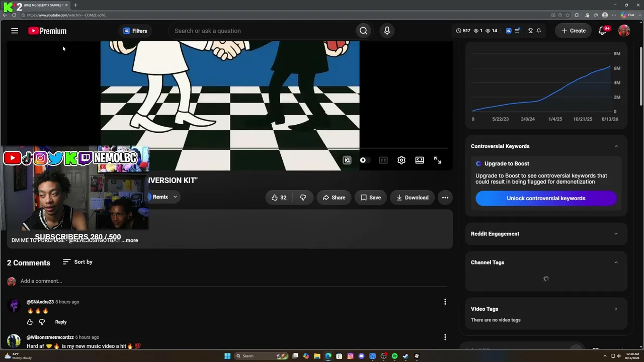Collapse the Controversial Keywords section
Viewport: 644px width, 362px height.
(616, 146)
